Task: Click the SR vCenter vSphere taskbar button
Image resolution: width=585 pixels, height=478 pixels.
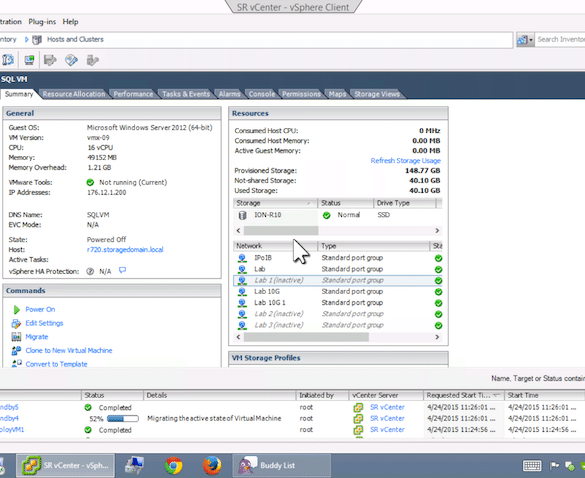Action: (65, 465)
